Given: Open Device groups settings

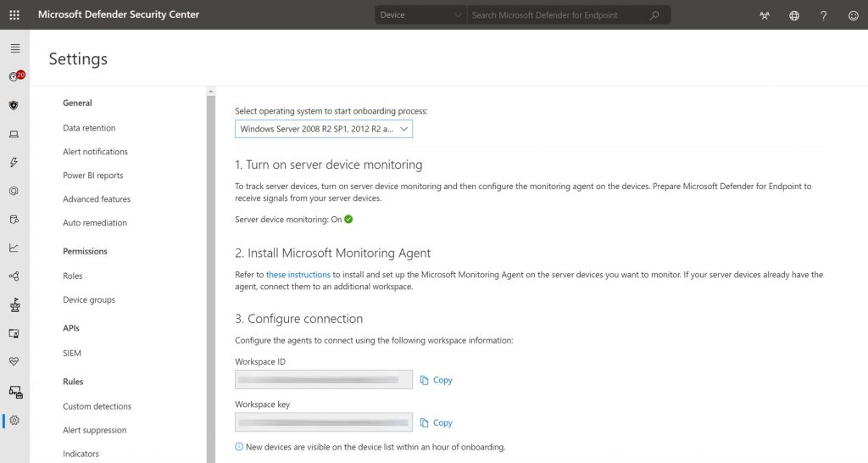Looking at the screenshot, I should click(x=89, y=299).
